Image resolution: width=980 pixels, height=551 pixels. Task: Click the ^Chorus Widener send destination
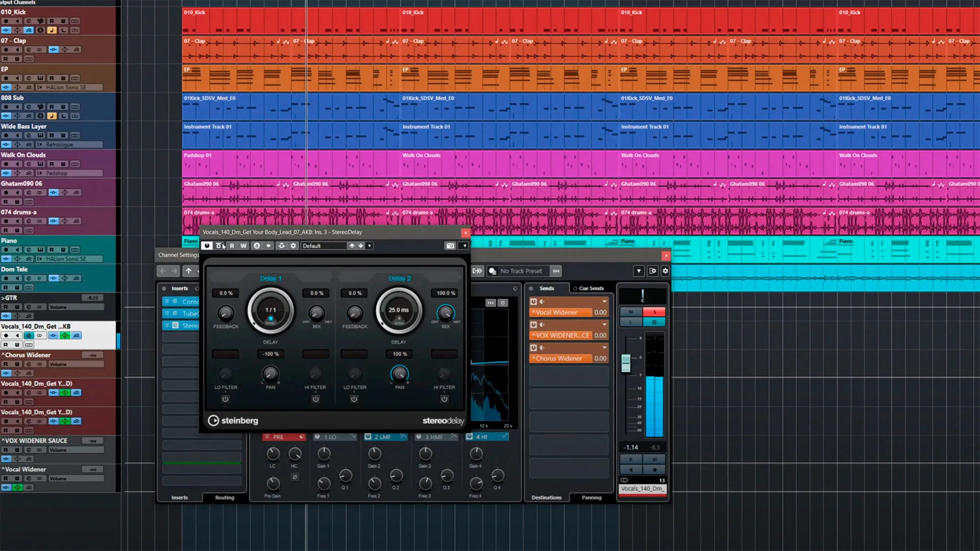pos(561,359)
